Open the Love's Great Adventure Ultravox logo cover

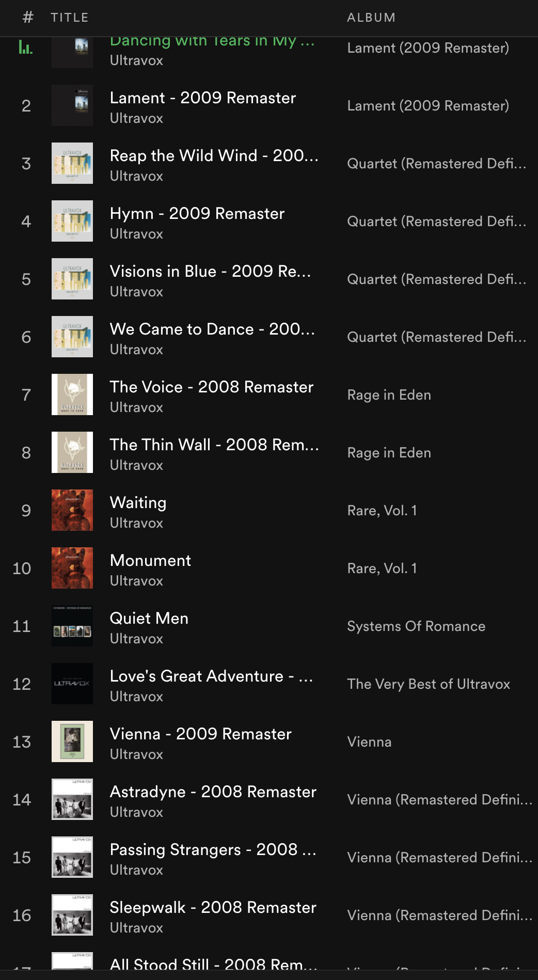click(x=72, y=684)
